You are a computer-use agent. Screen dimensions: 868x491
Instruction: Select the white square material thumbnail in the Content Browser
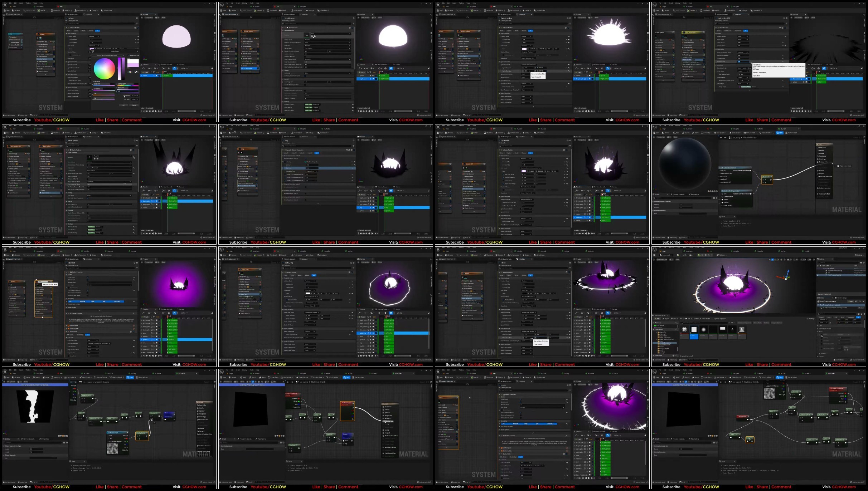tap(694, 330)
